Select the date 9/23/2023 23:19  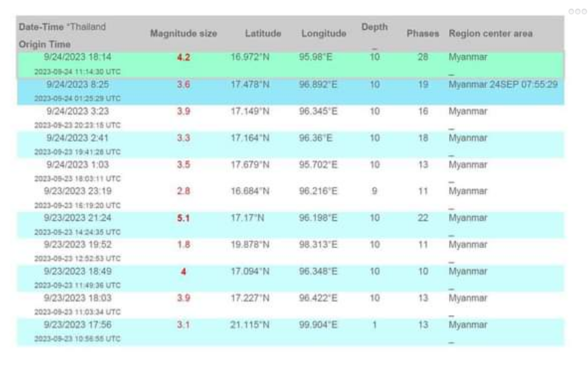(78, 192)
